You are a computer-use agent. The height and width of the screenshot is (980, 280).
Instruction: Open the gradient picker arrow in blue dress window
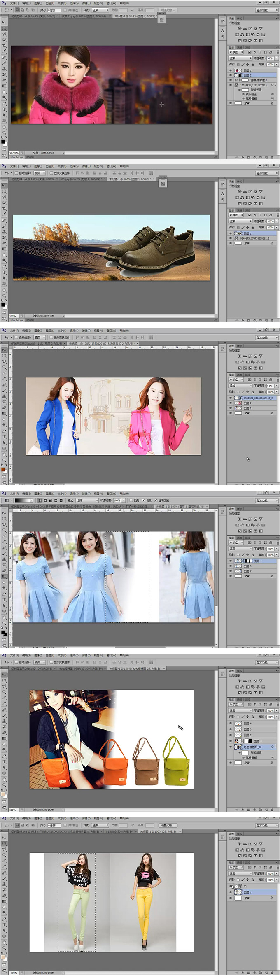coord(32,500)
